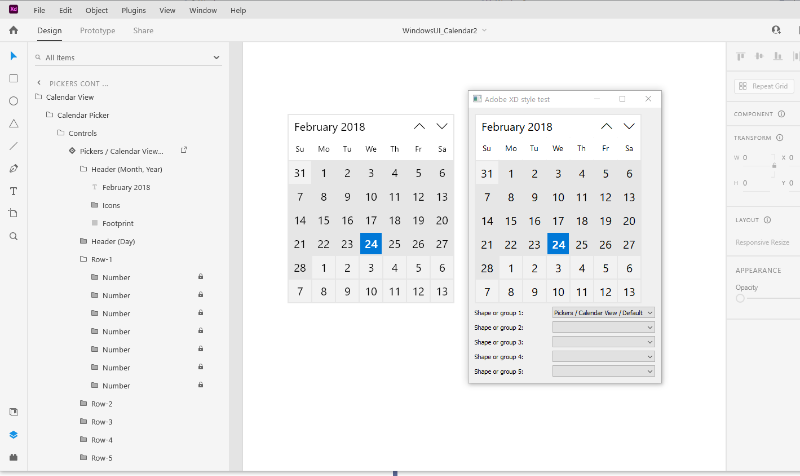Open the Plugins menu
Image resolution: width=800 pixels, height=476 pixels.
pyautogui.click(x=134, y=10)
